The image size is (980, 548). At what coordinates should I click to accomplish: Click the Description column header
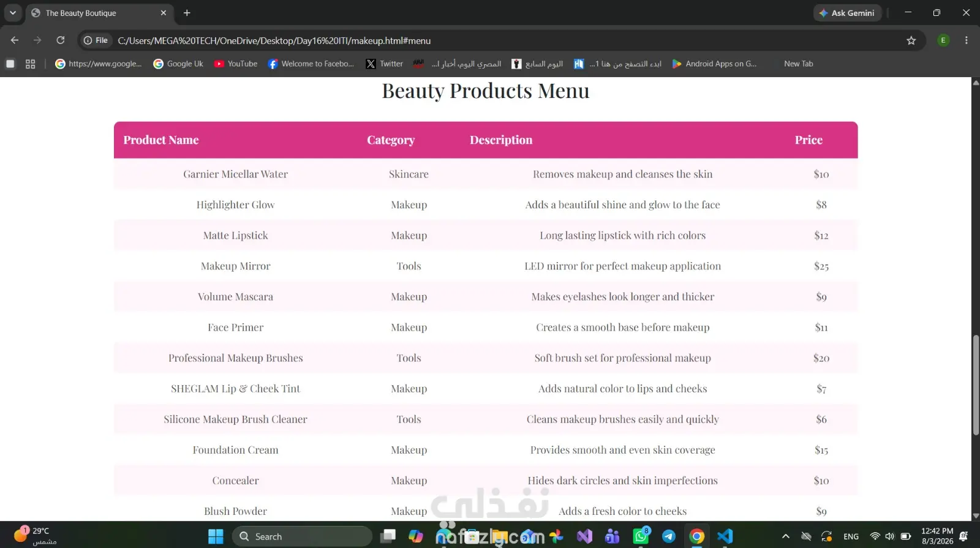click(501, 140)
